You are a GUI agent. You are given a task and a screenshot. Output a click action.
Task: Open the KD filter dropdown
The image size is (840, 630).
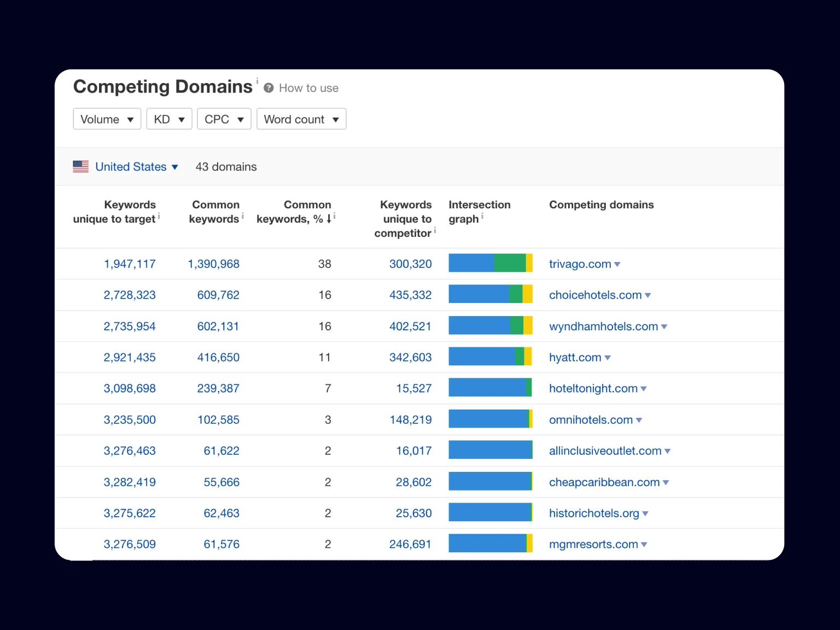170,119
